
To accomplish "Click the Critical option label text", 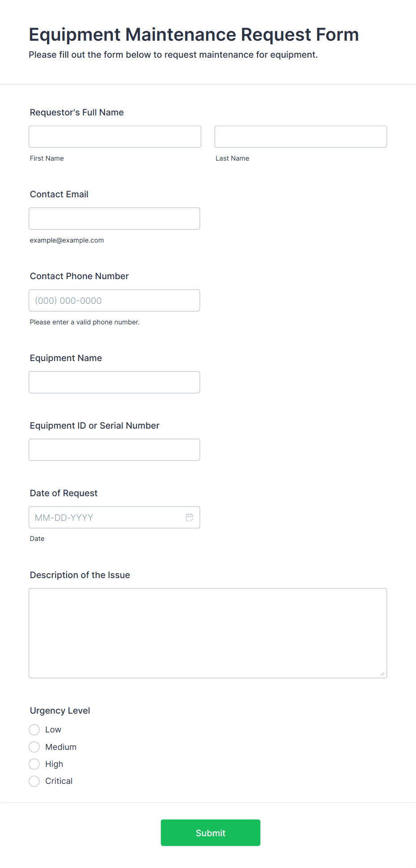I will click(x=59, y=781).
